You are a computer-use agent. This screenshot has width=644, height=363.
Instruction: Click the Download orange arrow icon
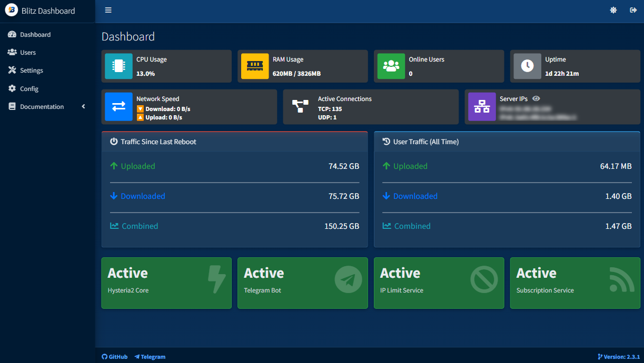(140, 109)
